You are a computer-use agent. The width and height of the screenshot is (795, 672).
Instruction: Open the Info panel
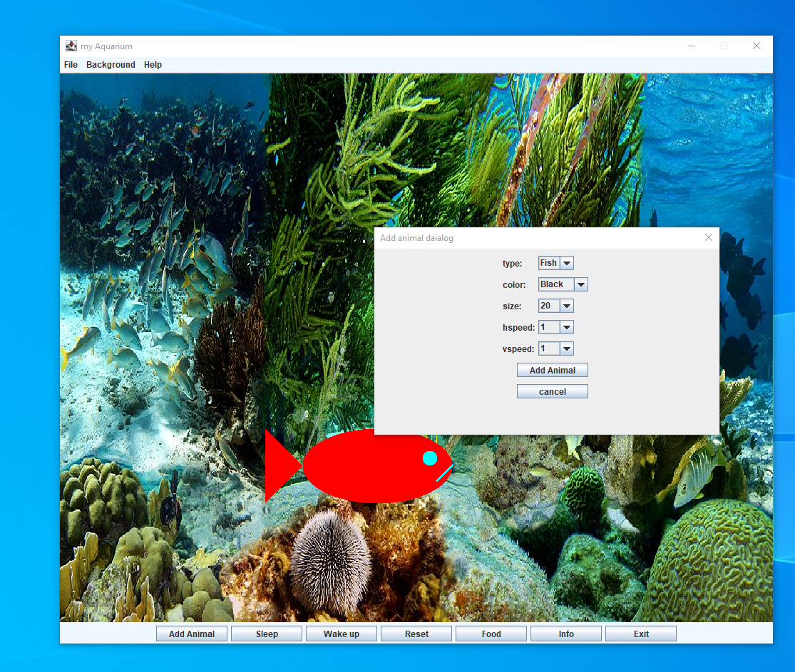coord(565,633)
